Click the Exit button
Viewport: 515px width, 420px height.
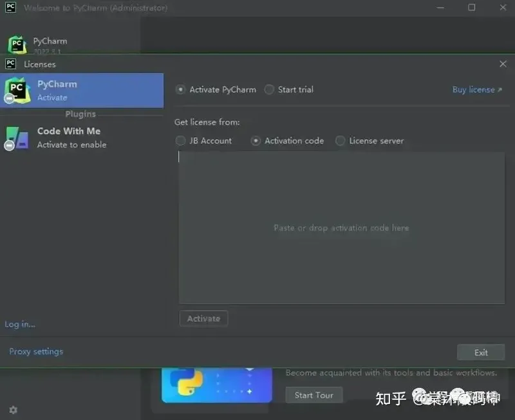[x=481, y=352]
